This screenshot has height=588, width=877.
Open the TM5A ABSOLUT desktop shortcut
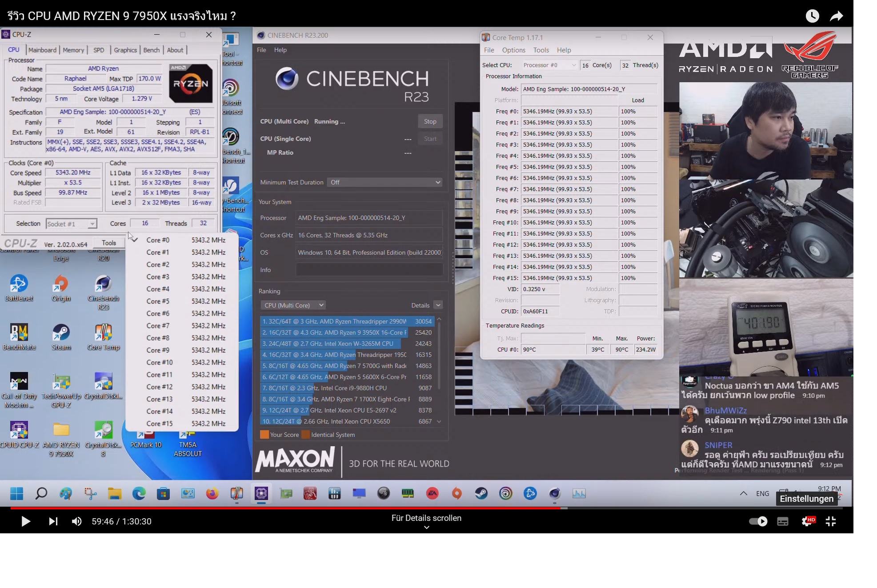tap(188, 443)
